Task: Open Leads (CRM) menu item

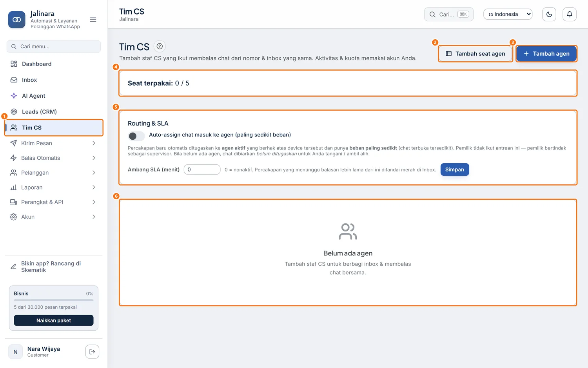Action: tap(54, 112)
